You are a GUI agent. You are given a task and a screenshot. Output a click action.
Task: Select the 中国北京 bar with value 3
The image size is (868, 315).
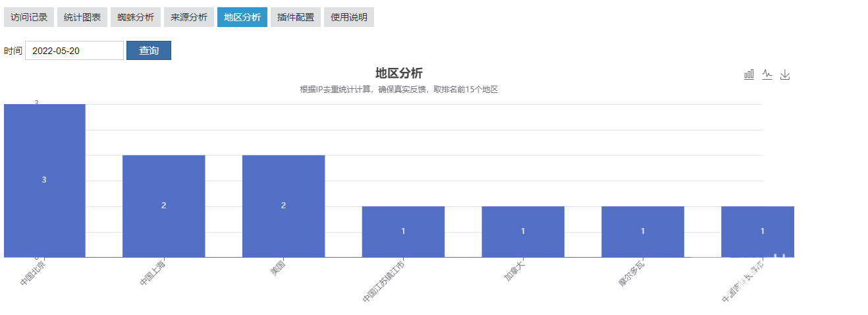45,181
